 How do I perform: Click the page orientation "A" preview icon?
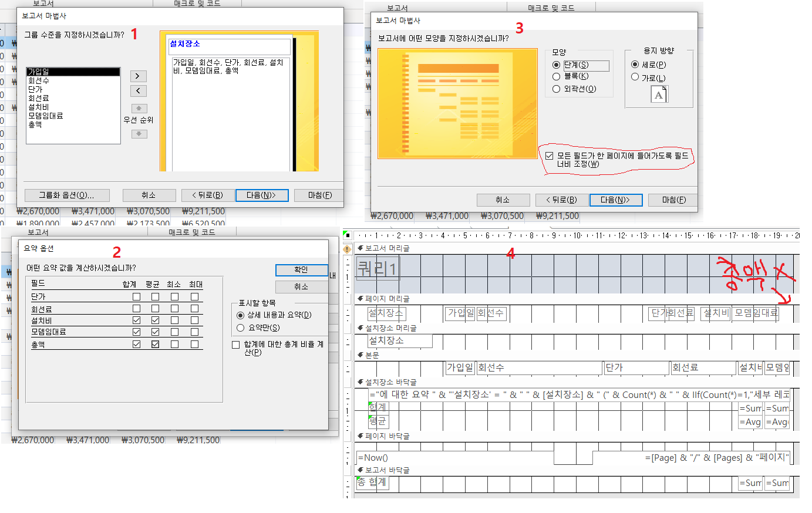659,95
